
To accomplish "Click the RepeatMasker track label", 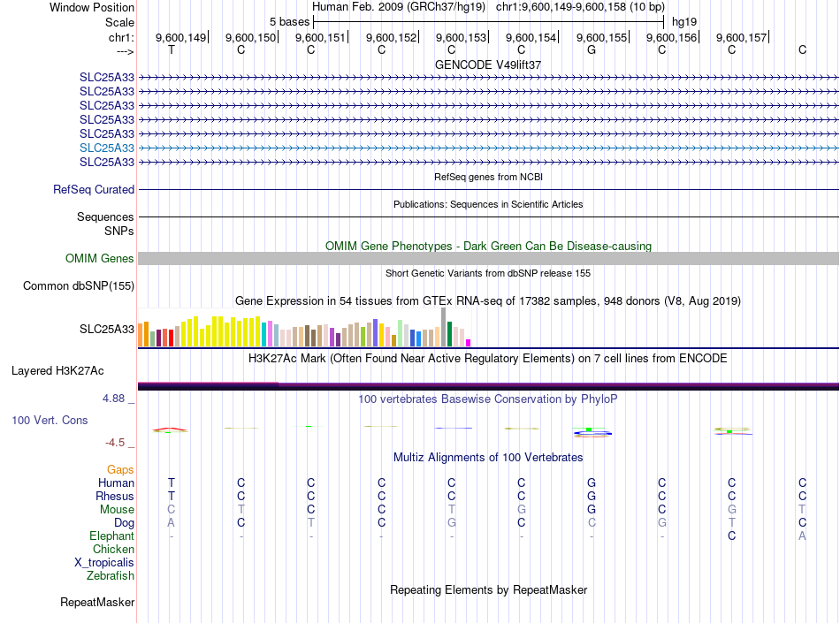I will 97,603.
